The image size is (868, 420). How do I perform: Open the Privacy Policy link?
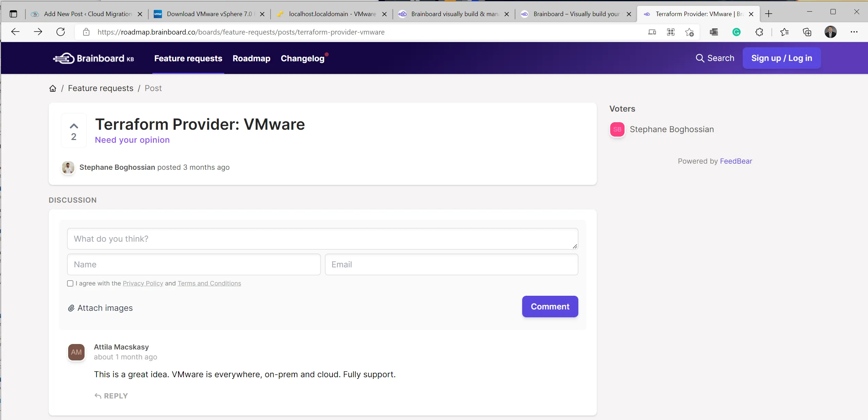[x=143, y=283]
